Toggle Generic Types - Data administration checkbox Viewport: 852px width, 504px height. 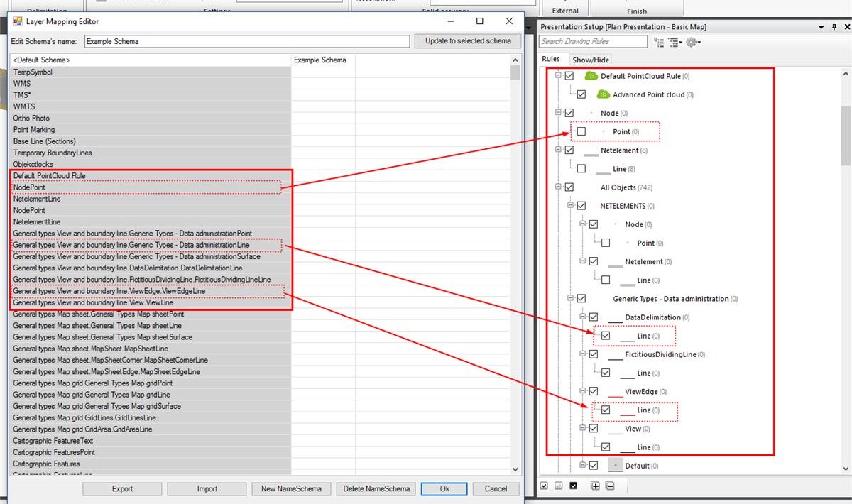(x=581, y=299)
